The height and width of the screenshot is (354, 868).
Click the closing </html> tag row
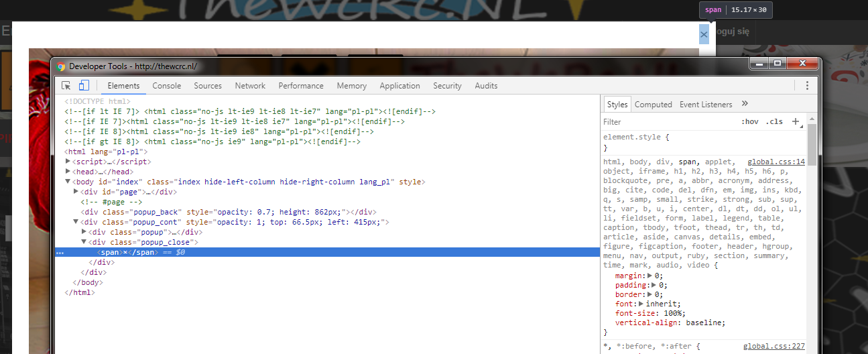(x=327, y=292)
